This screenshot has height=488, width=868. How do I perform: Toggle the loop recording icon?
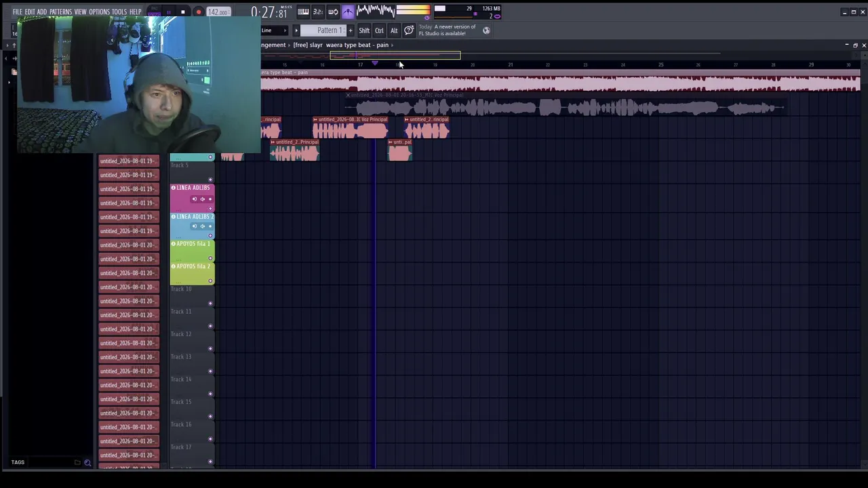(x=333, y=12)
